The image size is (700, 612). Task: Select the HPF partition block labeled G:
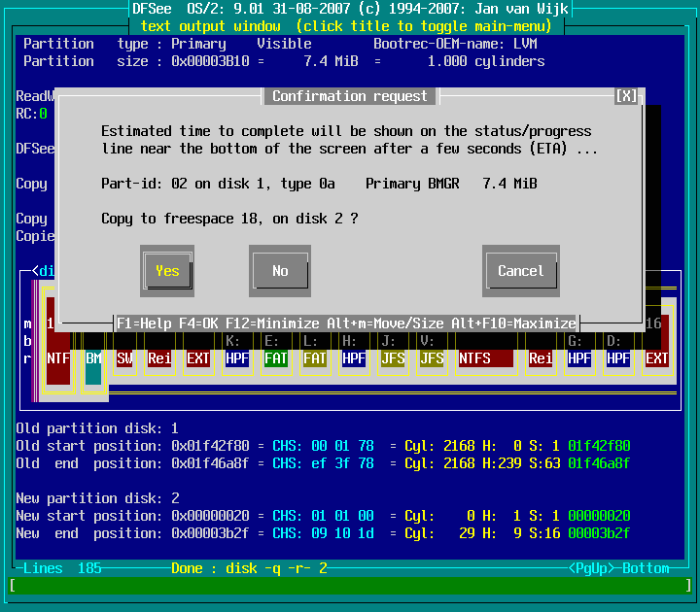click(579, 358)
